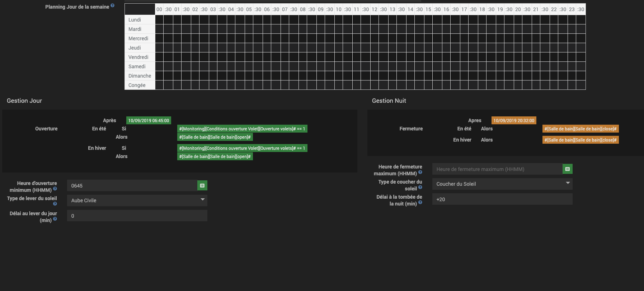
Task: Open help icon for Heure d'ouverture minimum
Action: point(55,189)
